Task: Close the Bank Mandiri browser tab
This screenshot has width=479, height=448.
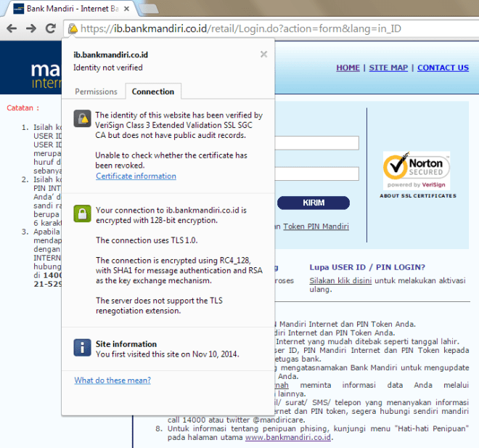Action: (126, 9)
